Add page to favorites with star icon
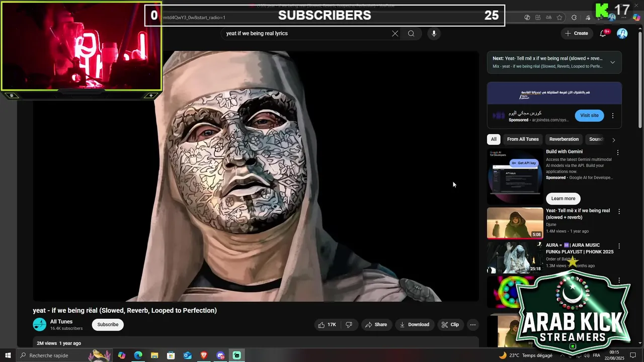The image size is (644, 362). (559, 18)
